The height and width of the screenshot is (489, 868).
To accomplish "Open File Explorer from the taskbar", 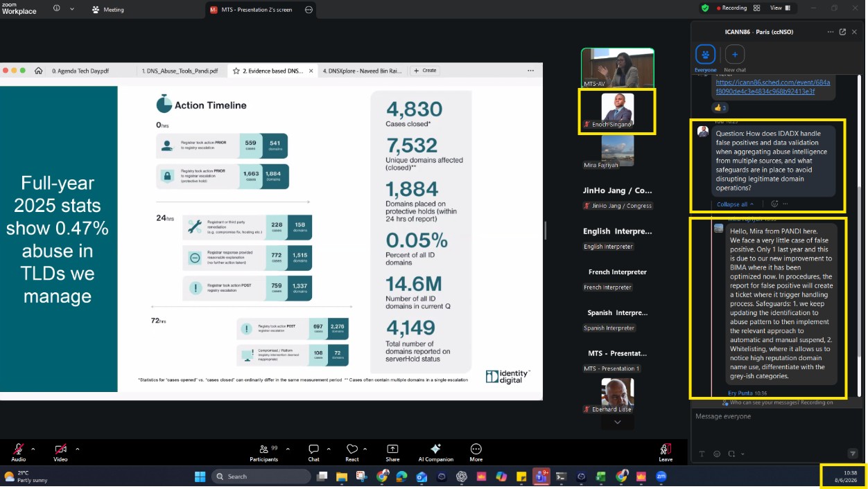I will [x=342, y=477].
